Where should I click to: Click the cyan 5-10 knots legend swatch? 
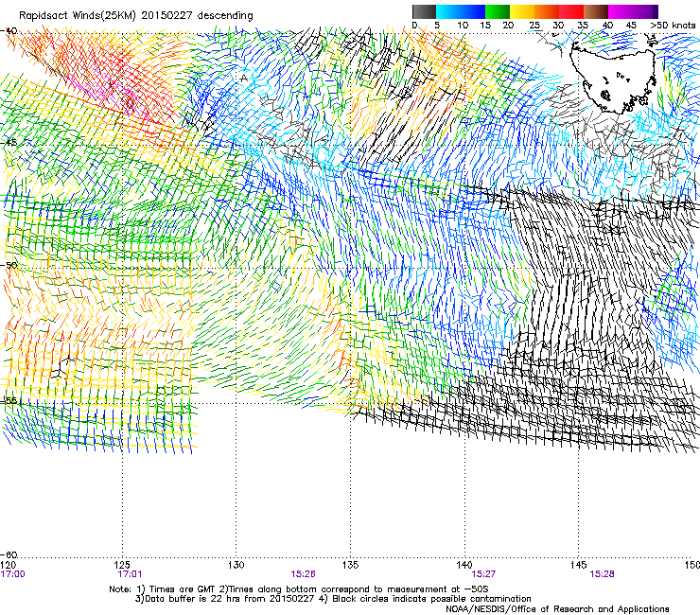click(448, 11)
